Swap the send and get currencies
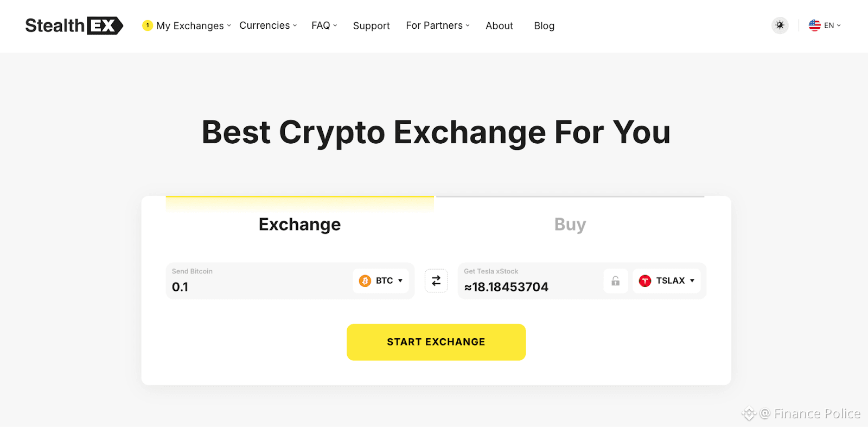The width and height of the screenshot is (868, 427). click(436, 281)
